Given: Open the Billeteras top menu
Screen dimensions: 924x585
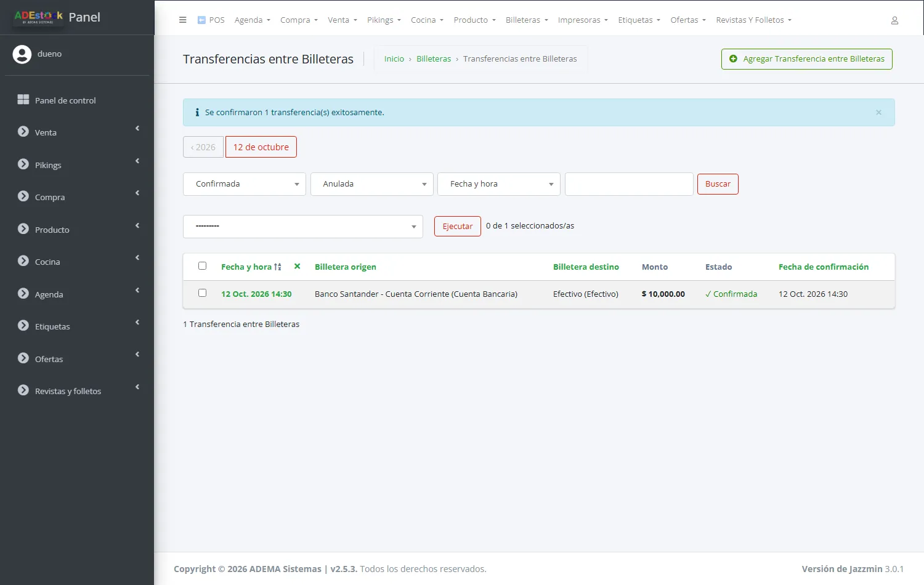Looking at the screenshot, I should (x=527, y=20).
